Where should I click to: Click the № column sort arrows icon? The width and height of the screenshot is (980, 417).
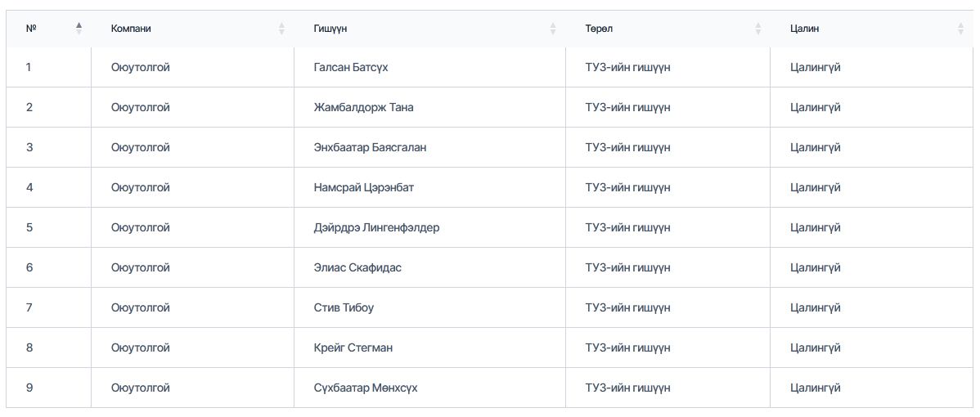[x=79, y=29]
